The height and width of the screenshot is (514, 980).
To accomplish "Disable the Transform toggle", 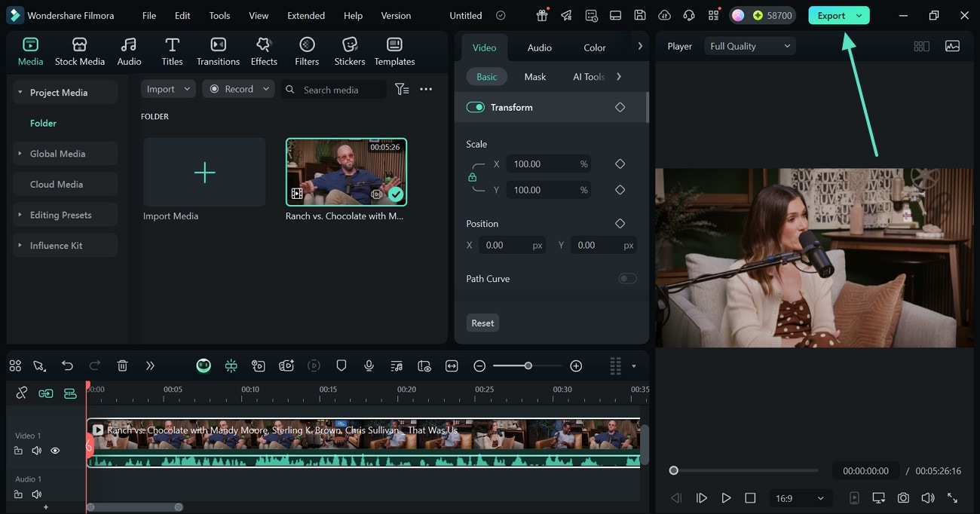I will coord(475,107).
